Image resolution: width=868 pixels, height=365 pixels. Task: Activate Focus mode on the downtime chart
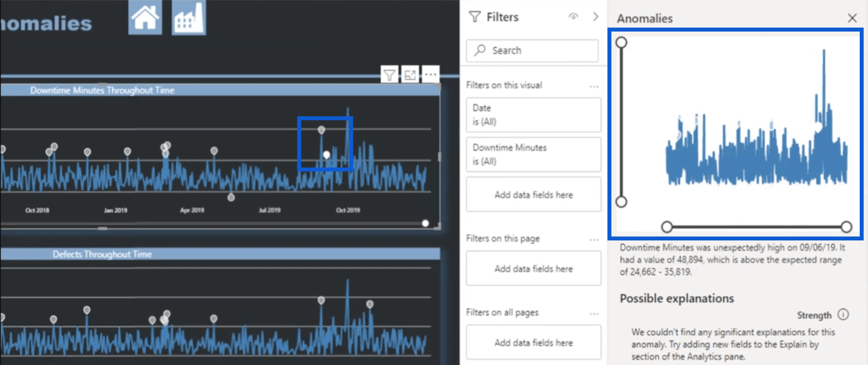(410, 75)
